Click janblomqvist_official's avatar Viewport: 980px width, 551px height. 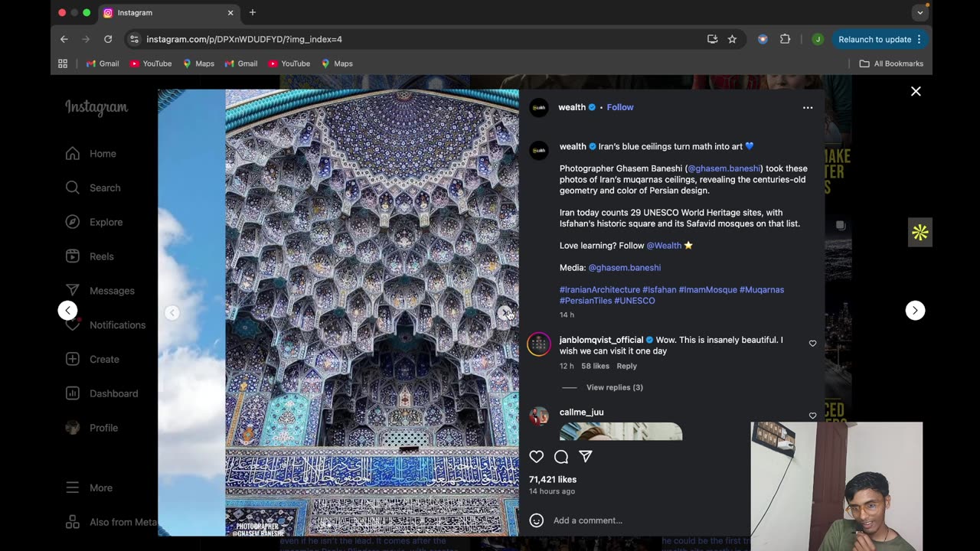(x=539, y=344)
